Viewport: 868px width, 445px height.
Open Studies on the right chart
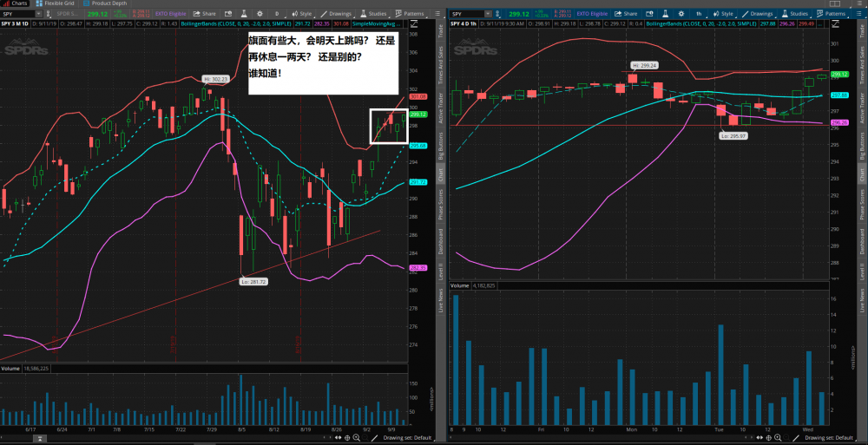coord(793,14)
